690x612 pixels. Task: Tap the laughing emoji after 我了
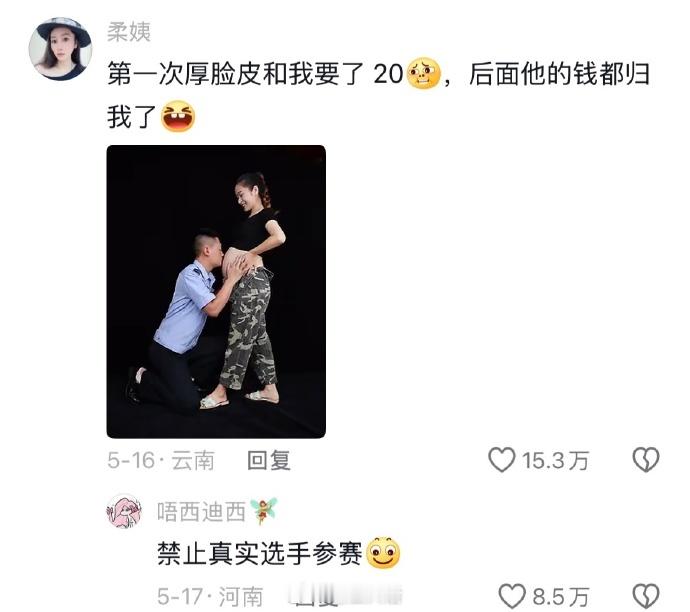point(178,117)
